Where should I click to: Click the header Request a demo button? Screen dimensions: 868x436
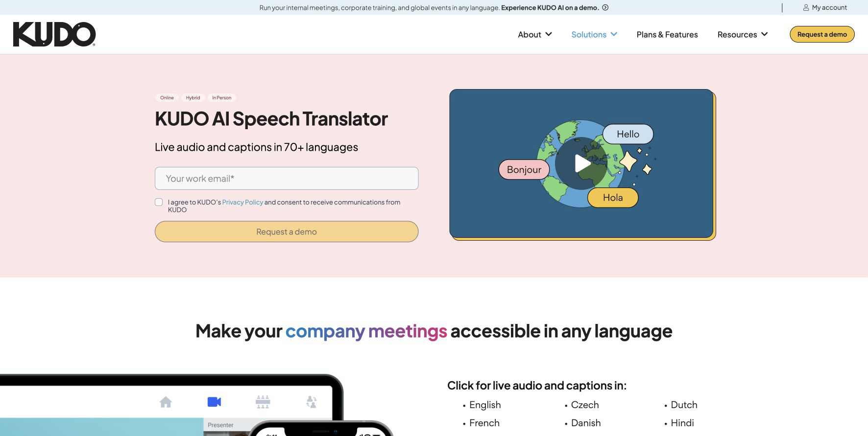click(822, 34)
